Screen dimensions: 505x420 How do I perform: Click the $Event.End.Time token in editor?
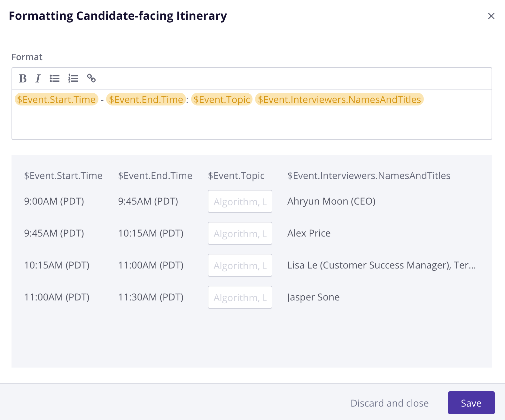click(146, 99)
